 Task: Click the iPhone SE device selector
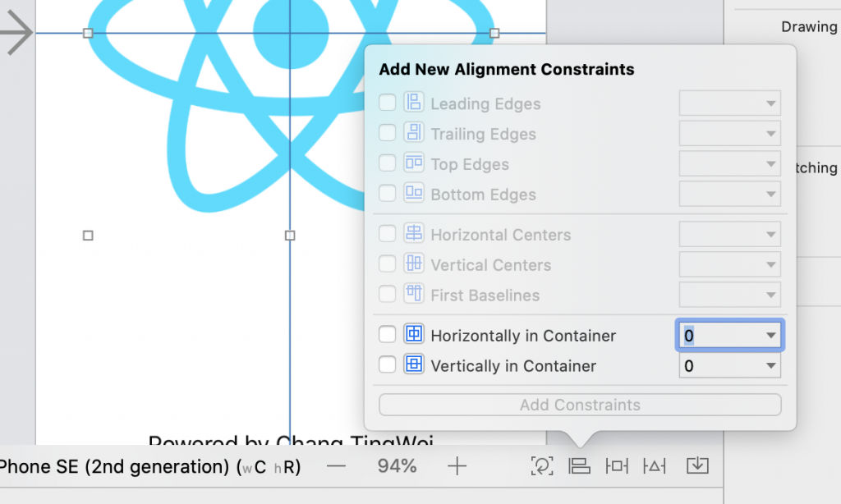pos(150,466)
